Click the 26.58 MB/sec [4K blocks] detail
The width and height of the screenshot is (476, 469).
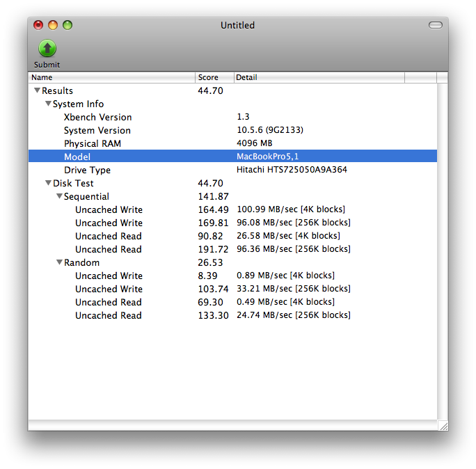pos(288,236)
